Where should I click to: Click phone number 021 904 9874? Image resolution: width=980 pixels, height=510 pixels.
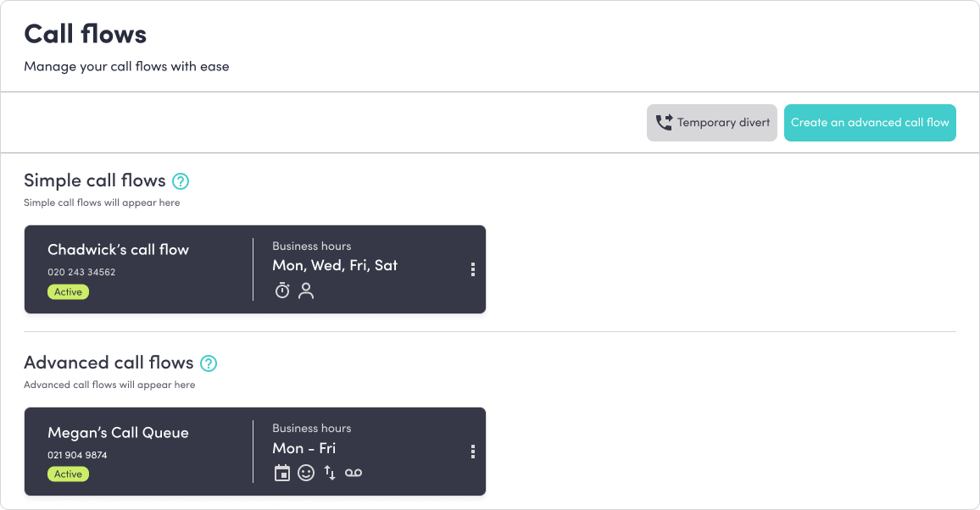tap(77, 455)
